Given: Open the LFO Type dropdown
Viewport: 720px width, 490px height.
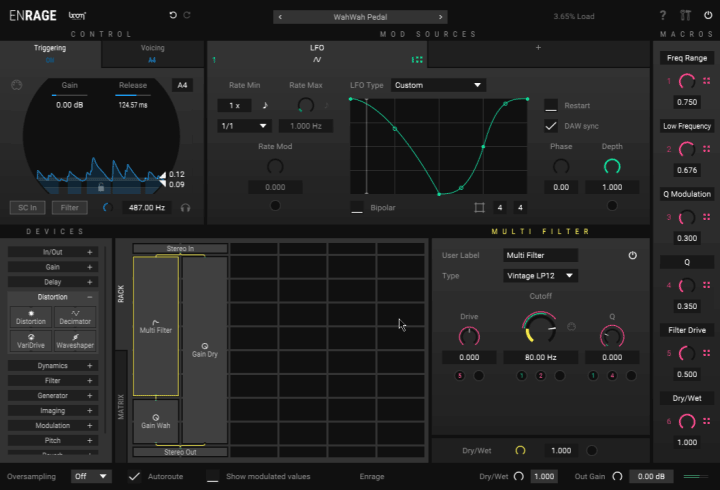Looking at the screenshot, I should click(x=438, y=85).
